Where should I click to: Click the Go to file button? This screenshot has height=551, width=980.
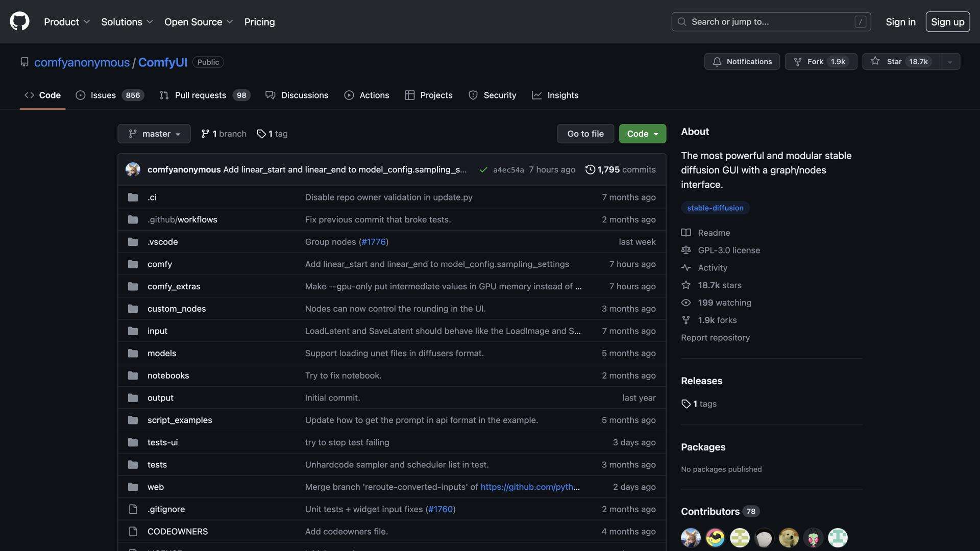click(x=585, y=134)
